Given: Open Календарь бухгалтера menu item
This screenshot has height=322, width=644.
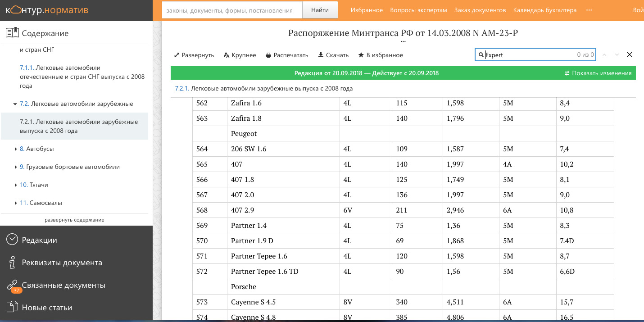Looking at the screenshot, I should click(544, 10).
